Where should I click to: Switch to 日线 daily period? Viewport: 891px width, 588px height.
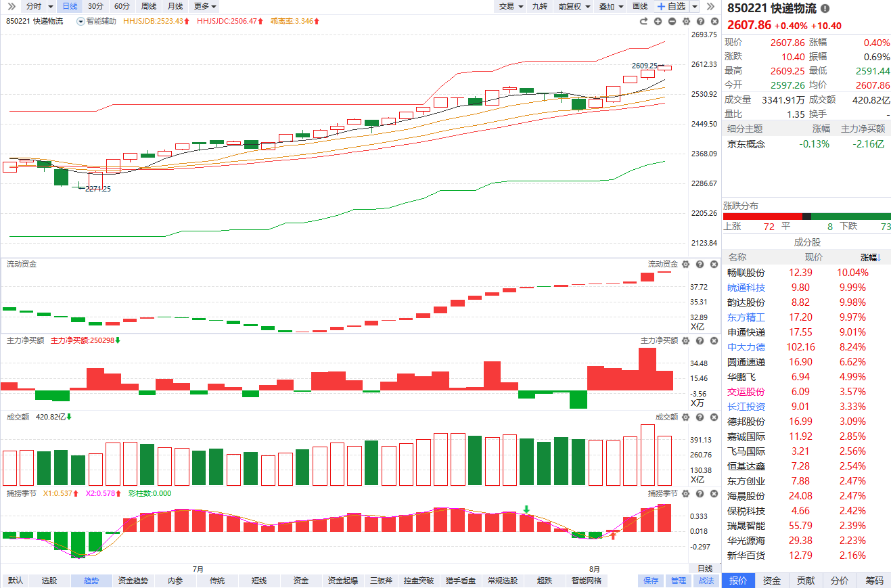(70, 6)
